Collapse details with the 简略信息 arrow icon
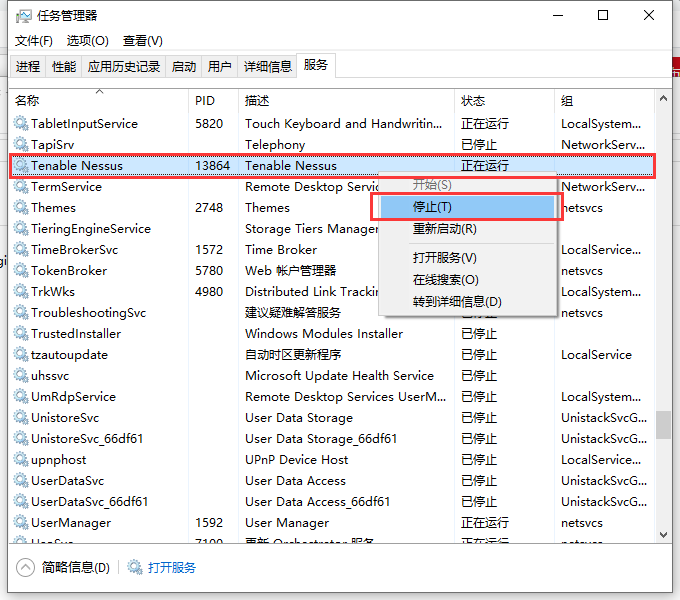Image resolution: width=680 pixels, height=600 pixels. [25, 567]
